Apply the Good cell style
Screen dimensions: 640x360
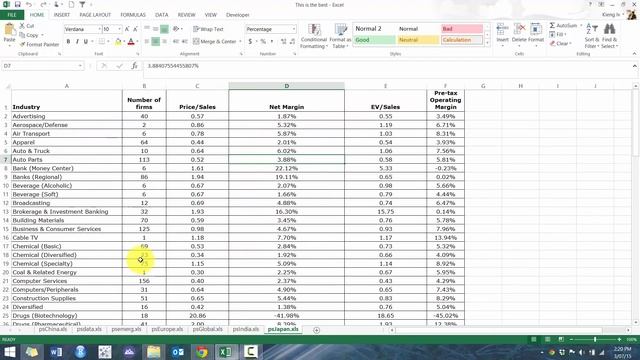click(x=374, y=40)
